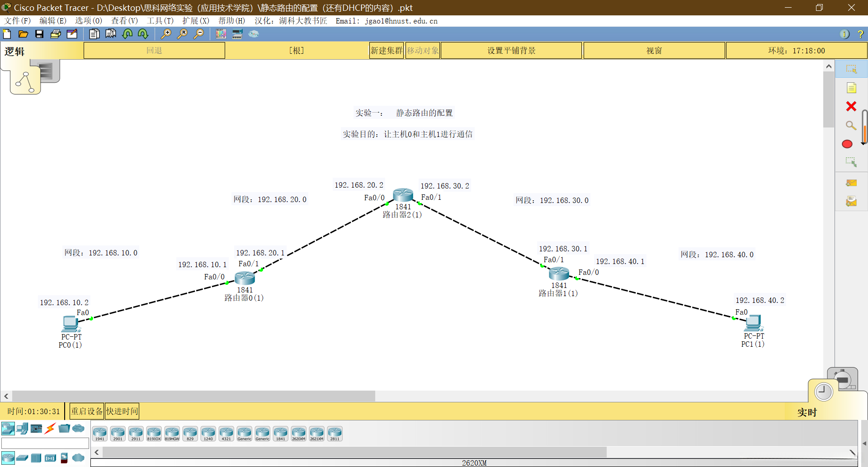This screenshot has width=868, height=467.
Task: Select the red ellipse drawing tool
Action: 847,144
